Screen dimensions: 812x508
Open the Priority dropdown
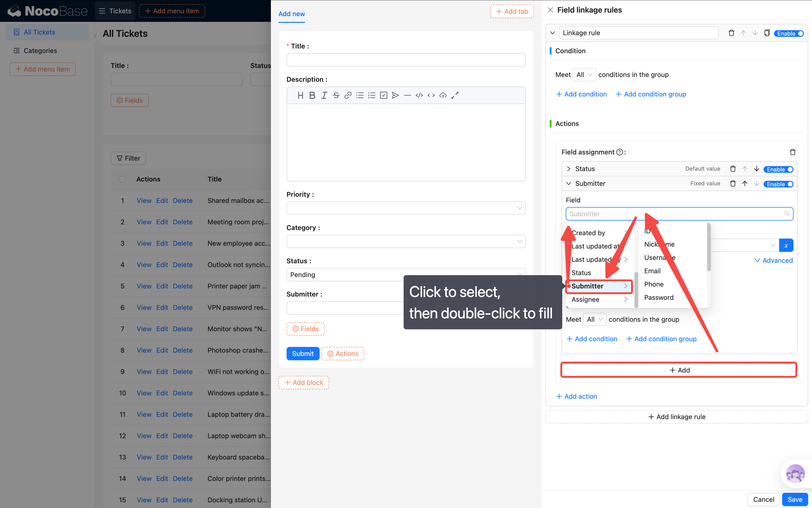point(406,208)
